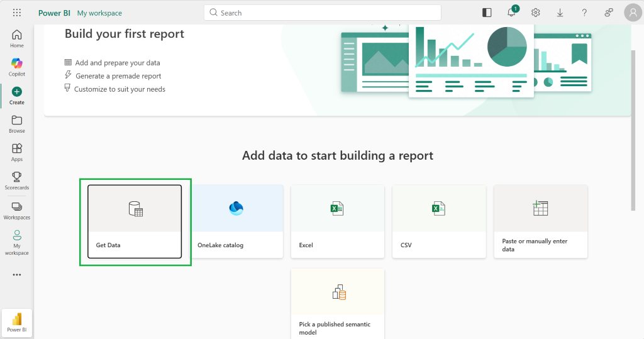Open the Settings gear
Screen dimensions: 644x339
(x=536, y=13)
